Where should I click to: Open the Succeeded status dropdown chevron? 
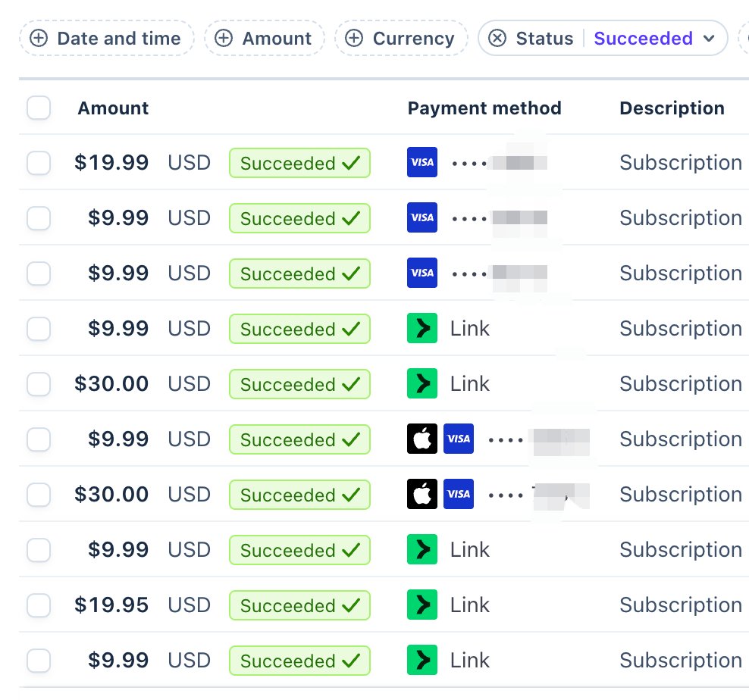[709, 38]
